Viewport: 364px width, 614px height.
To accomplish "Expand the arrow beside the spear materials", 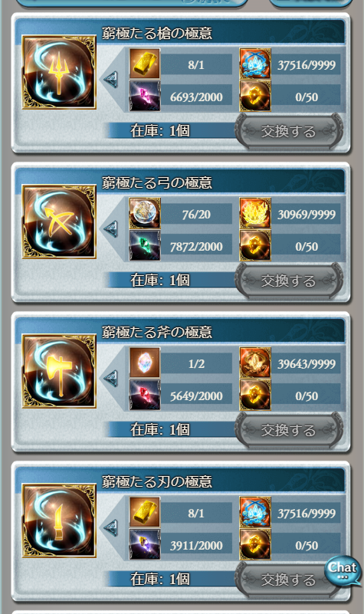I will (111, 80).
